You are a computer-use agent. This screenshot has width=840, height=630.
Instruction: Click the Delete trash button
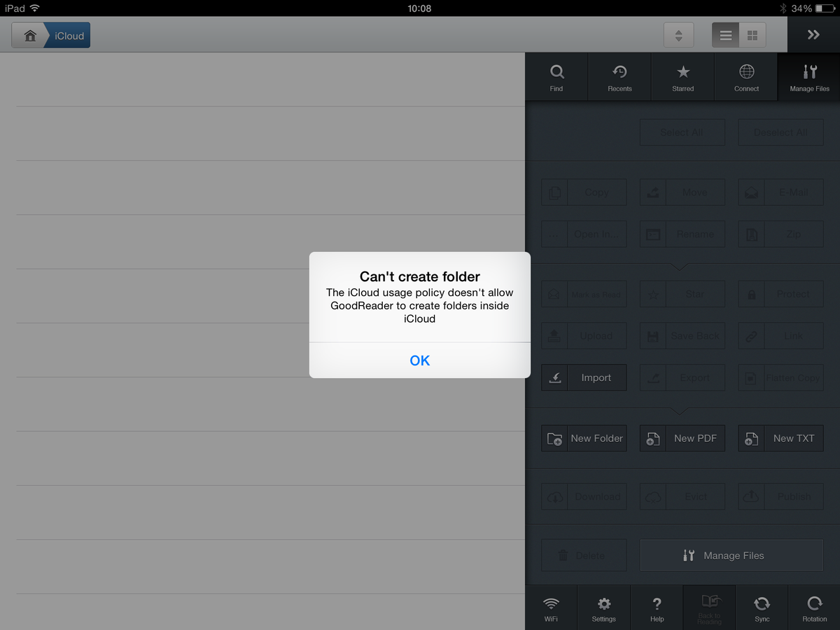click(584, 555)
